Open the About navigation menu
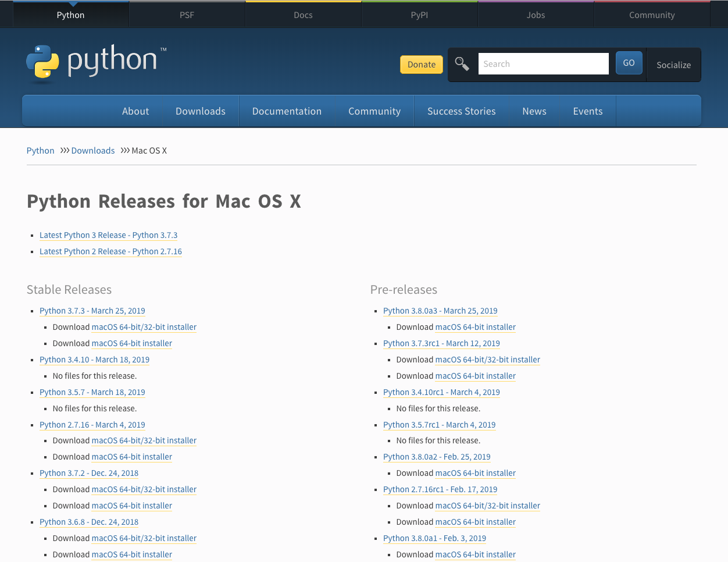The image size is (728, 562). point(135,111)
